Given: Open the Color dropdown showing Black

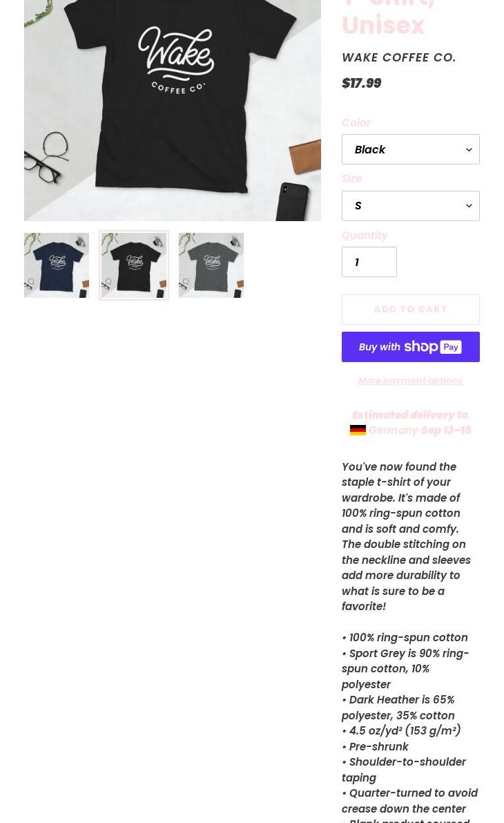Looking at the screenshot, I should pyautogui.click(x=410, y=149).
